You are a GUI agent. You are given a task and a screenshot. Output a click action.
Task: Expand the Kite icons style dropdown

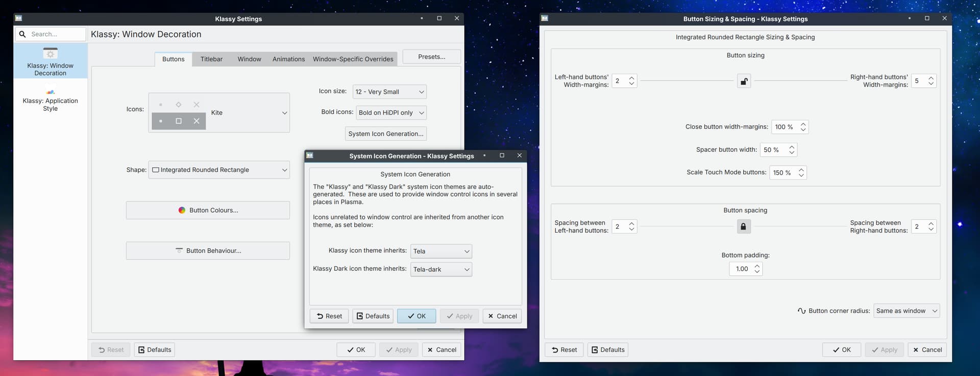pyautogui.click(x=219, y=112)
